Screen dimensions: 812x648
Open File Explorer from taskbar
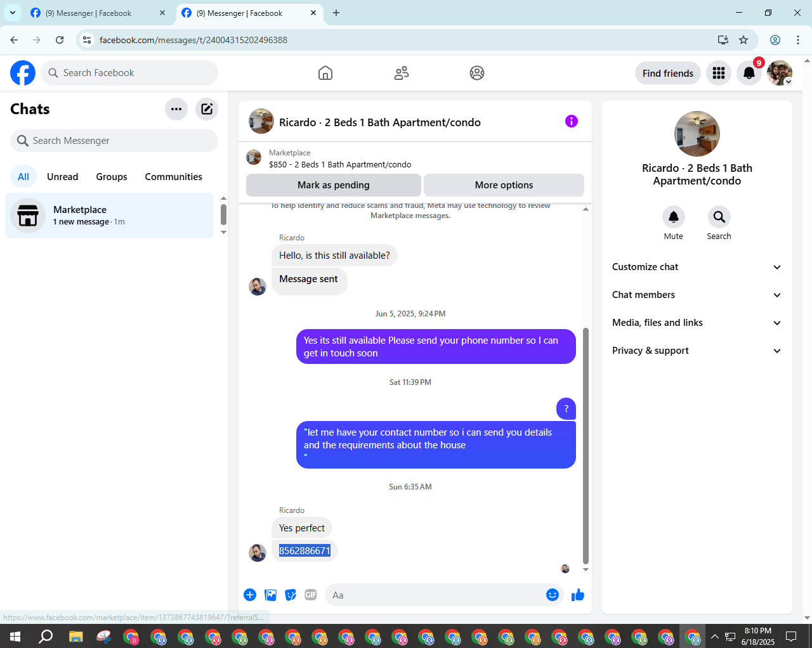(76, 636)
